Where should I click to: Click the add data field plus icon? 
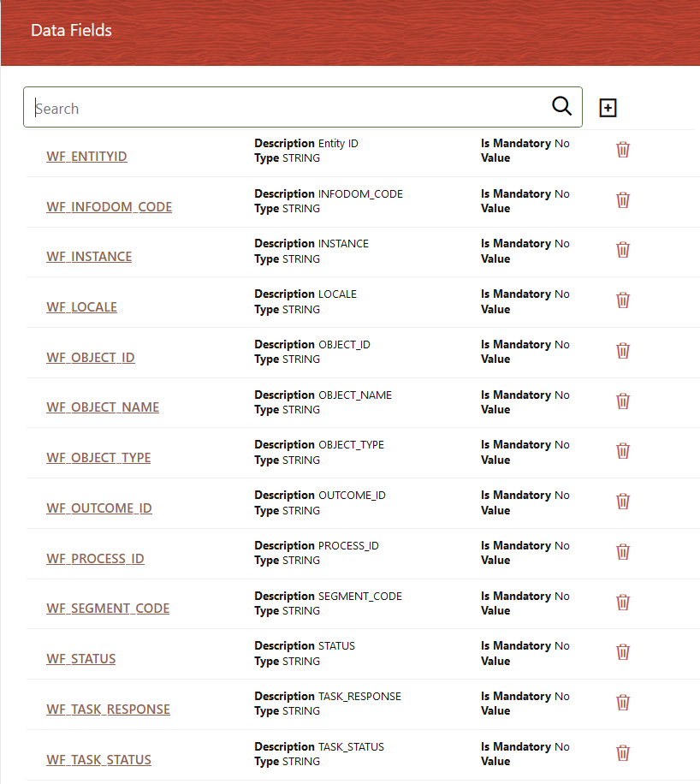tap(608, 108)
